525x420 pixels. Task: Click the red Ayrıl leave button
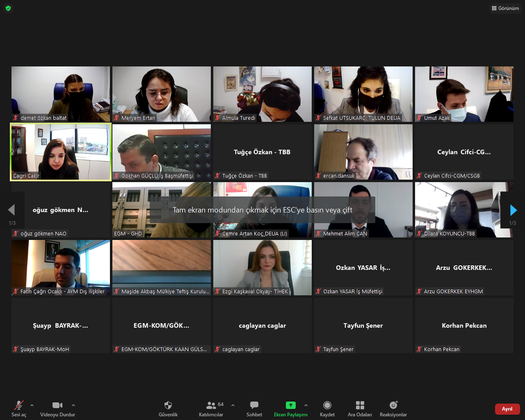click(x=507, y=409)
